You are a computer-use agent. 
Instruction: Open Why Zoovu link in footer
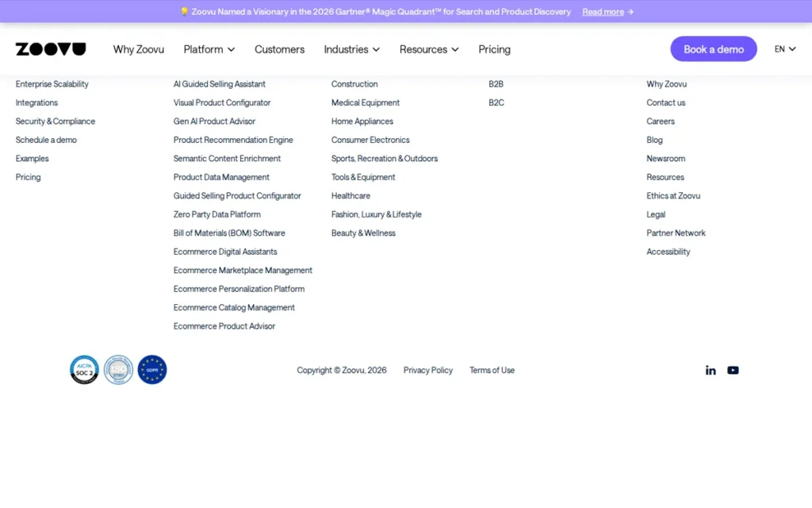666,84
